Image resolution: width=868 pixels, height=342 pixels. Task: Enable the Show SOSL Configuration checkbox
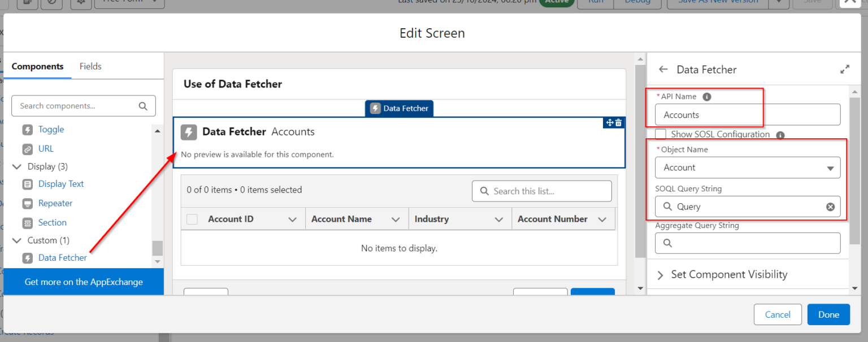point(660,134)
